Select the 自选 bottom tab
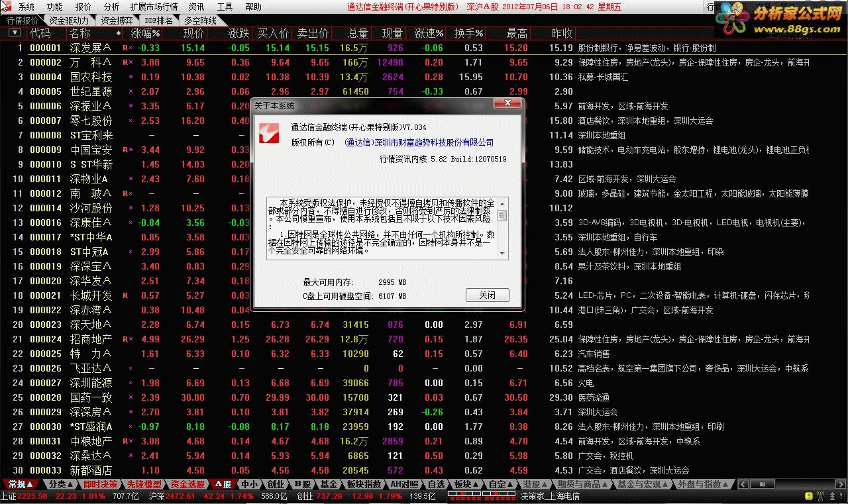Image resolution: width=848 pixels, height=504 pixels. tap(437, 484)
